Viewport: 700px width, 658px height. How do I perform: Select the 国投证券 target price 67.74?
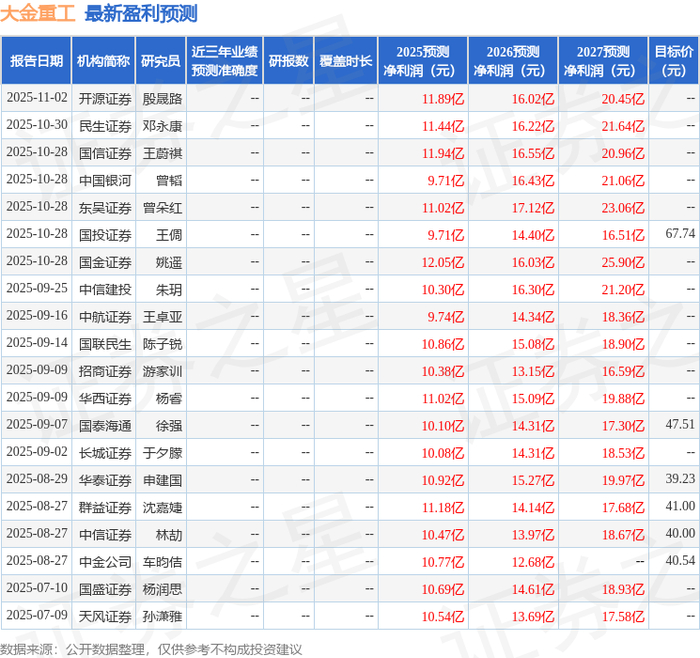pyautogui.click(x=680, y=233)
